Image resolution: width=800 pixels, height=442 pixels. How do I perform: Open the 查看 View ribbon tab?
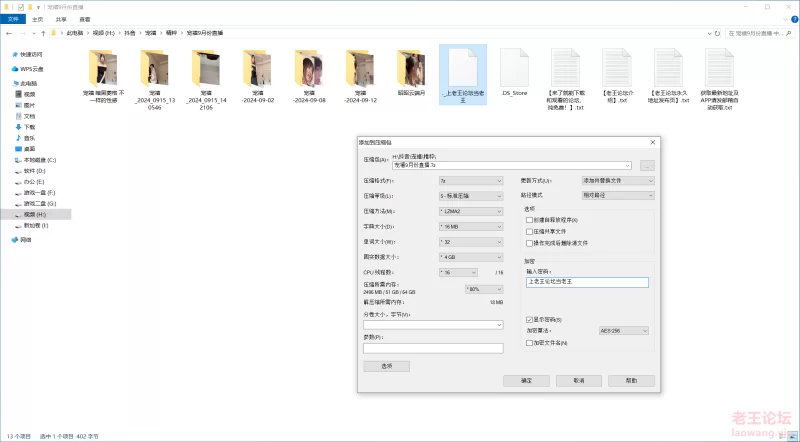[85, 19]
